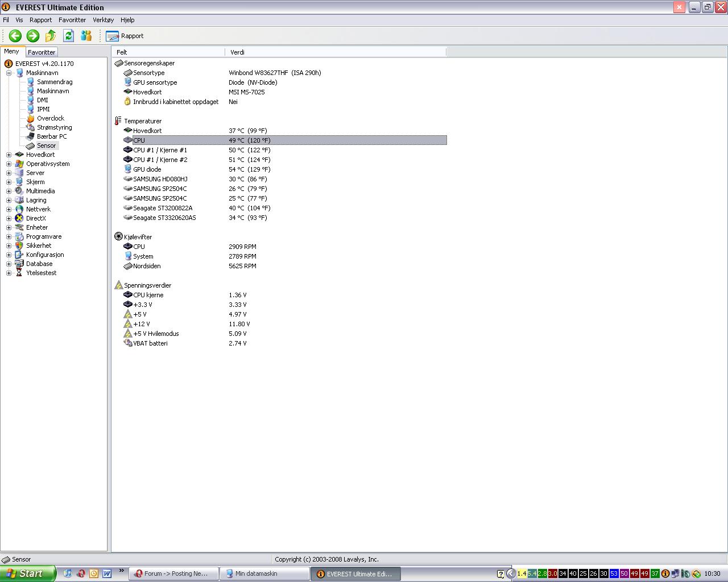
Task: Select Sammendrag in the tree
Action: tap(55, 82)
